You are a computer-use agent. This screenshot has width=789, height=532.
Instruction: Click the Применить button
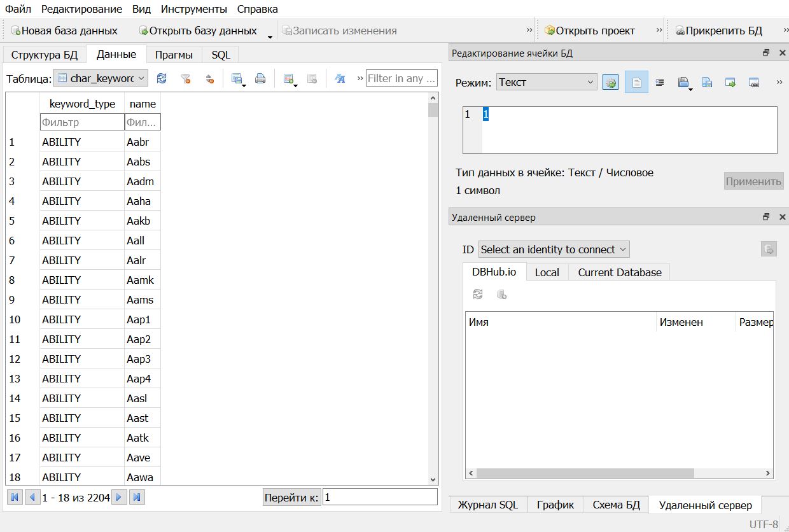pyautogui.click(x=753, y=181)
